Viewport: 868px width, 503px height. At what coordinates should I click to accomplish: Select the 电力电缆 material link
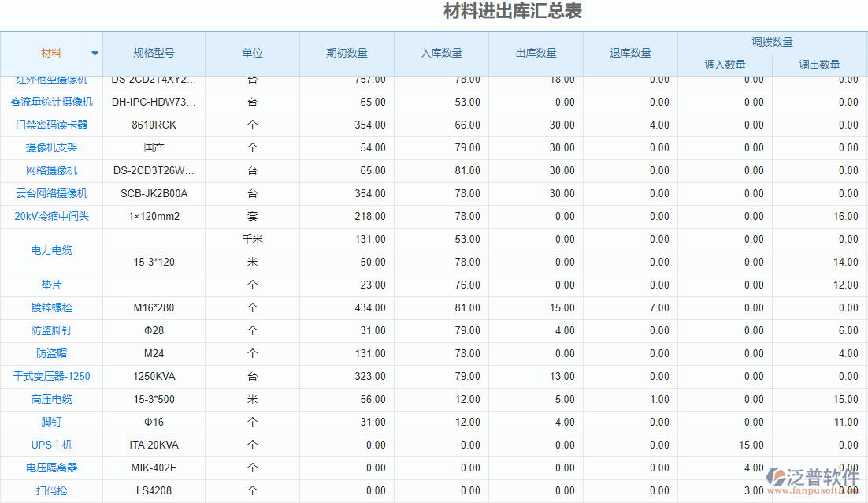(50, 251)
